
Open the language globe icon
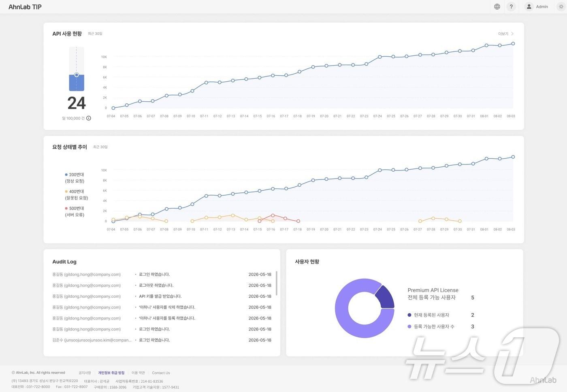coord(497,6)
